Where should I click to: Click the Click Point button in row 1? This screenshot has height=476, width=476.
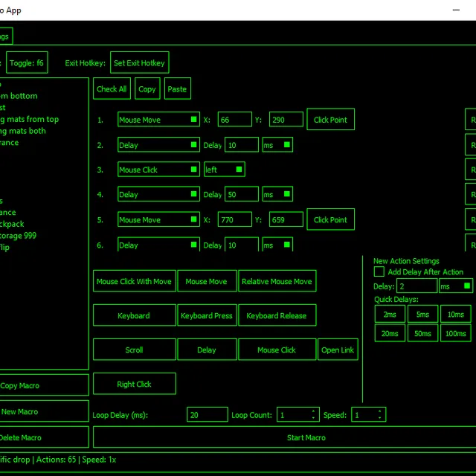click(x=330, y=120)
